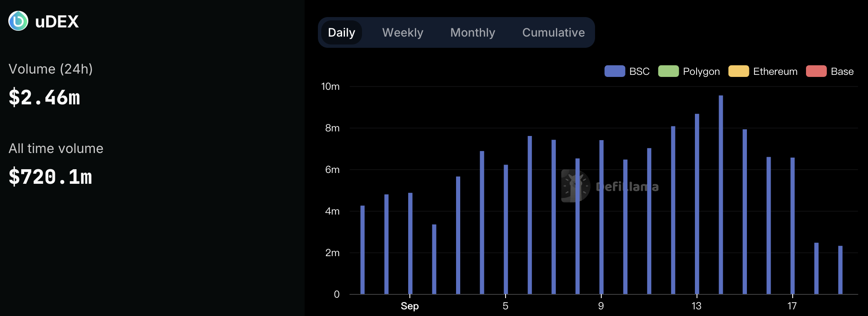868x316 pixels.
Task: Toggle Ethereum series in legend
Action: click(763, 72)
